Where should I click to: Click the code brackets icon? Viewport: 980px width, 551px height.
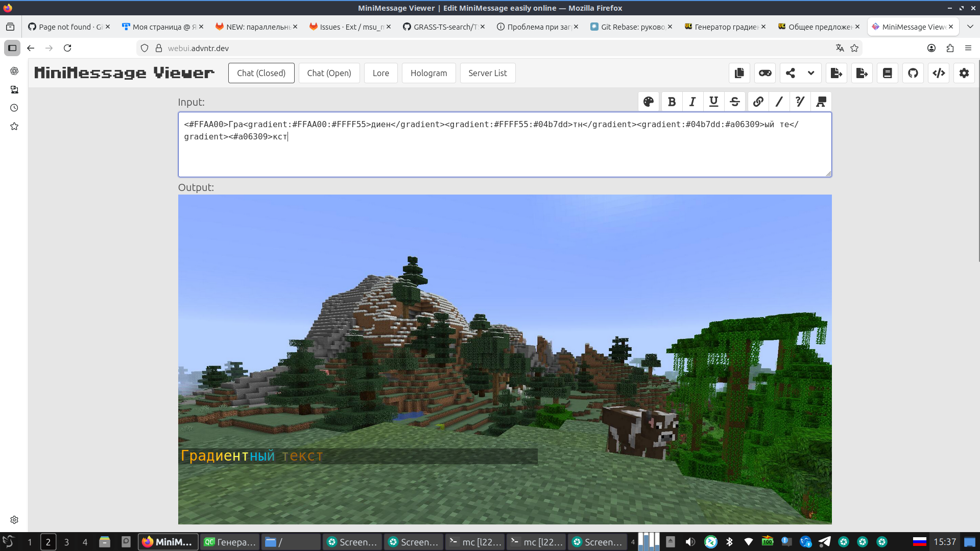[x=939, y=73]
